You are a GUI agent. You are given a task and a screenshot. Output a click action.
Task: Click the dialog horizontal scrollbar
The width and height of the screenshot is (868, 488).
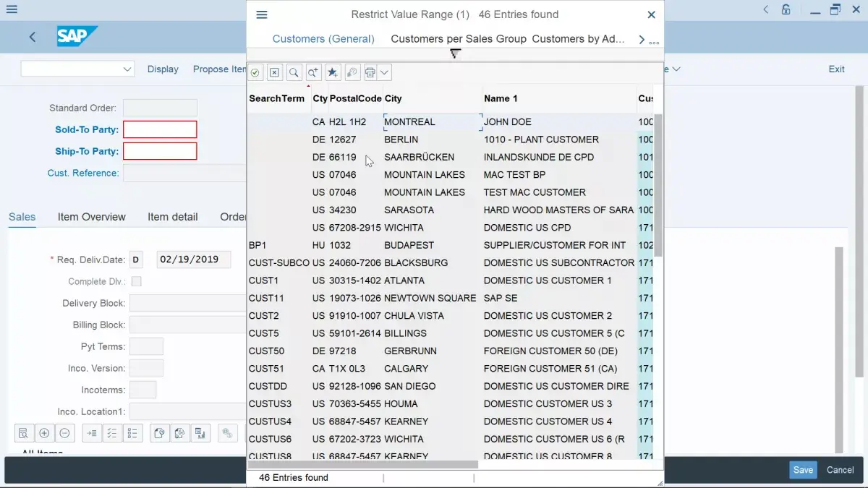363,464
